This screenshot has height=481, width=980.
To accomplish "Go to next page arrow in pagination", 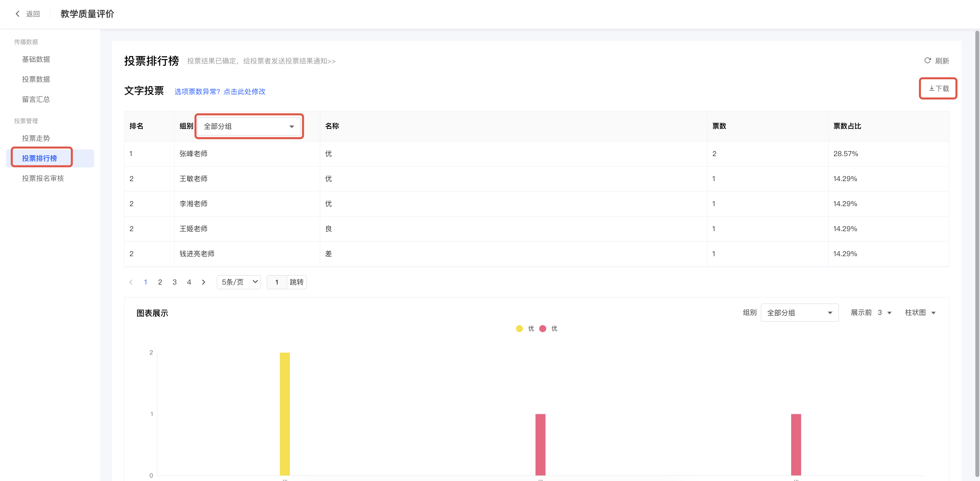I will [x=203, y=282].
